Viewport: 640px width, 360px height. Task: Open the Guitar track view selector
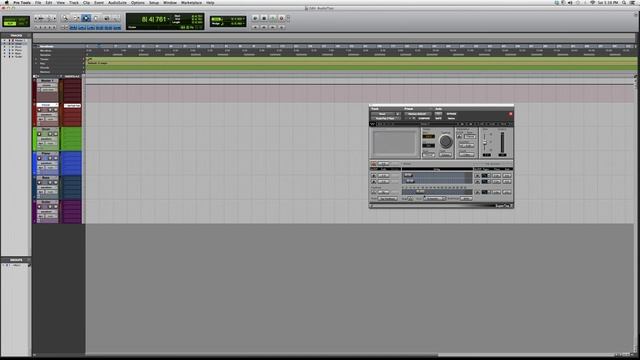tap(46, 211)
